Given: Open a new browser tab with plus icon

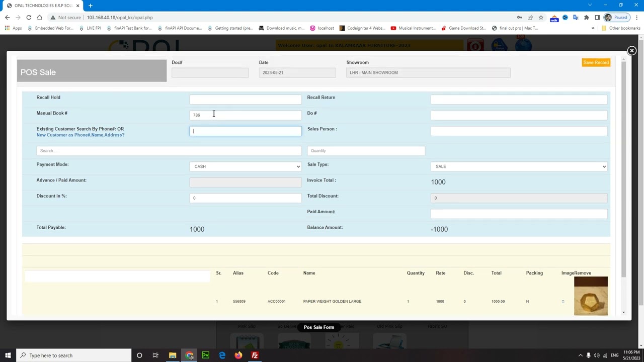Looking at the screenshot, I should 91,6.
